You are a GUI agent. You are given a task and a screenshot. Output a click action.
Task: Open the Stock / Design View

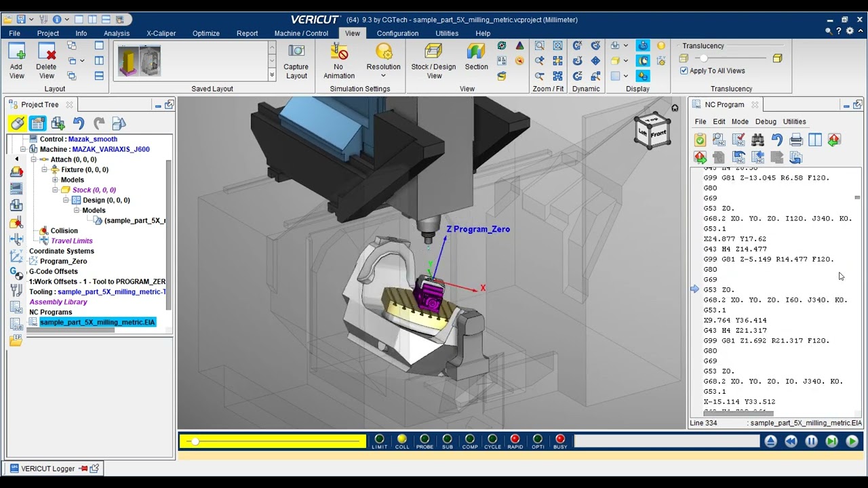point(433,52)
